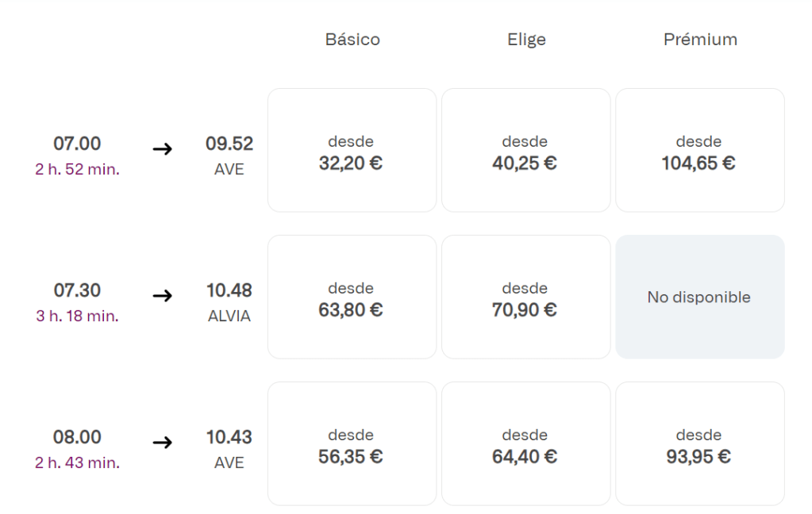Click the arrow icon for 08.00 train

tap(162, 443)
